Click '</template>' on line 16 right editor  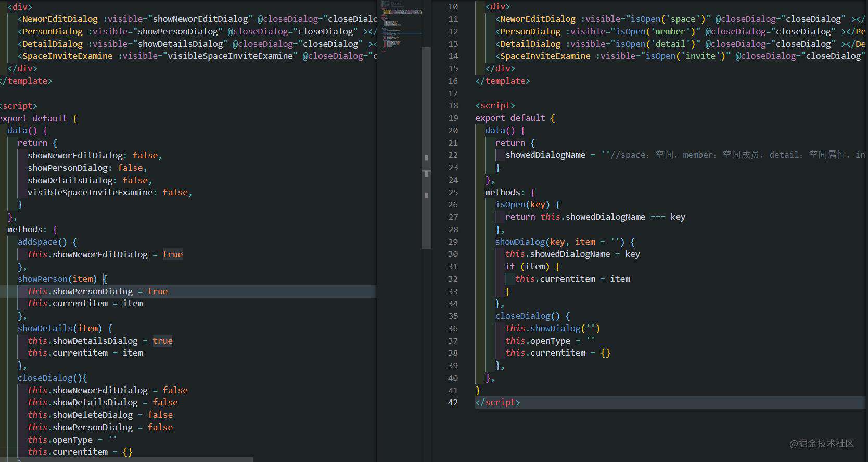(502, 81)
